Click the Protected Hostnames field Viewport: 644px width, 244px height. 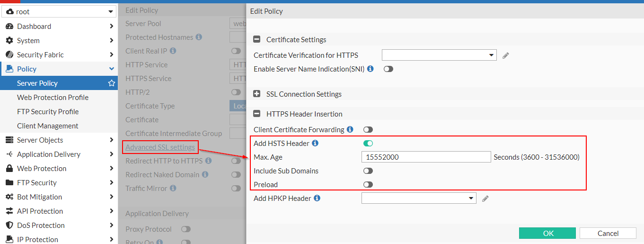point(238,37)
